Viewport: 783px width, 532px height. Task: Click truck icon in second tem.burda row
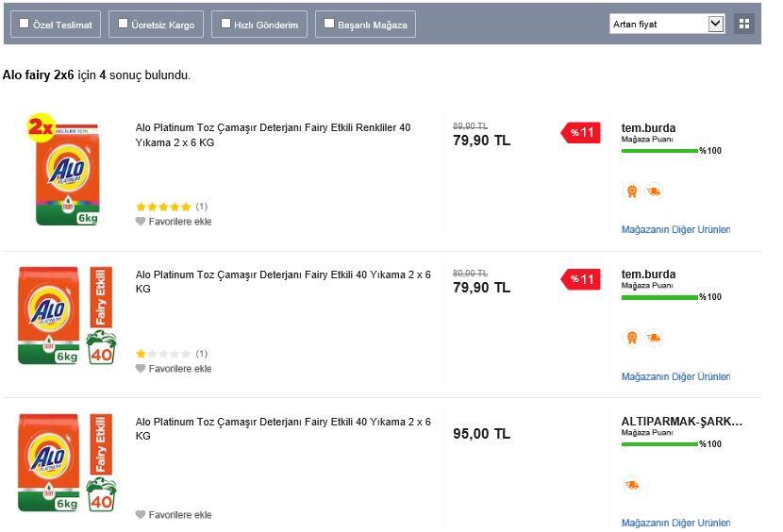654,339
